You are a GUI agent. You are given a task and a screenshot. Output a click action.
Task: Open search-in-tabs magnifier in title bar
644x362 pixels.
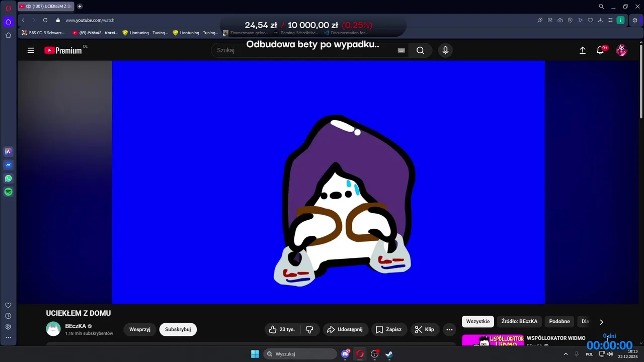[x=601, y=7]
